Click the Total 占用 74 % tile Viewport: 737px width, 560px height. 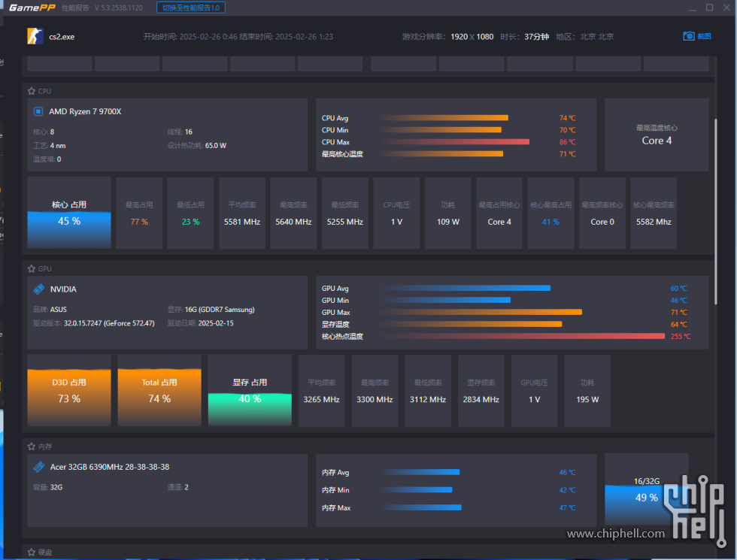tap(159, 390)
